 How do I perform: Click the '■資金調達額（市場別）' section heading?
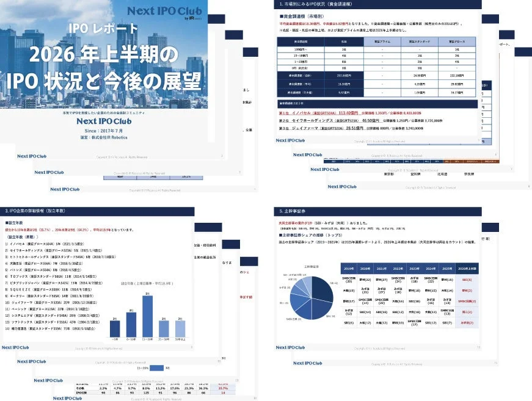pyautogui.click(x=302, y=16)
